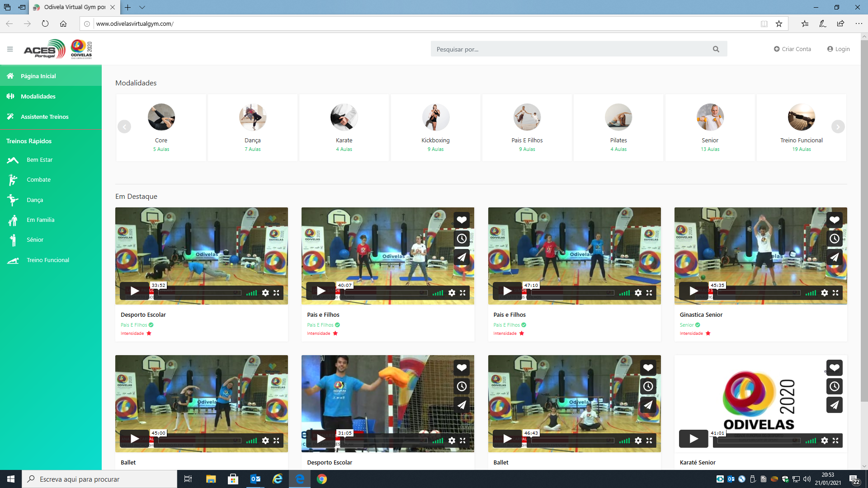The image size is (868, 488).
Task: Play the 40:07 Pais e Filhos video
Action: coord(321,291)
